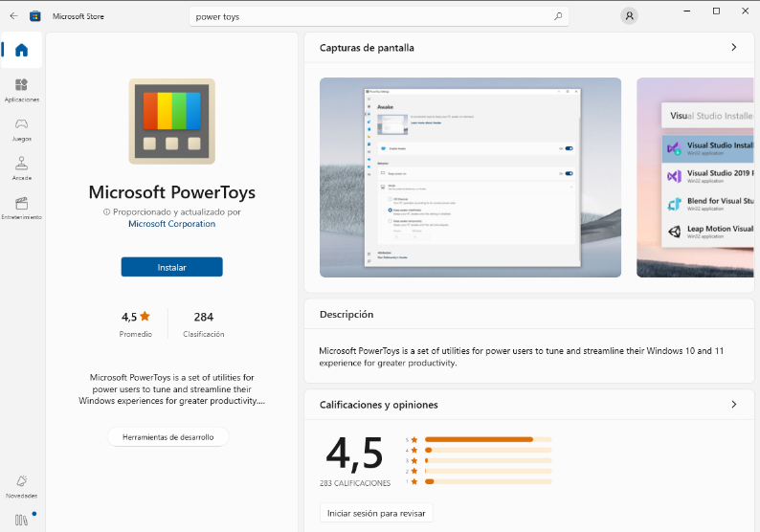Viewport: 760px width, 532px height.
Task: Click the short description under ratings
Action: 172,389
